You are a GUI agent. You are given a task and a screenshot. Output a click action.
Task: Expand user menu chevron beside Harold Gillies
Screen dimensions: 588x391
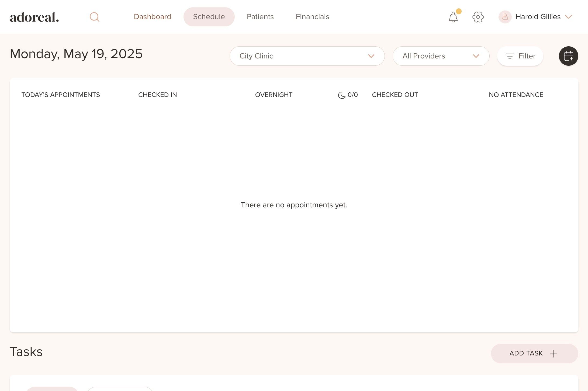[568, 17]
